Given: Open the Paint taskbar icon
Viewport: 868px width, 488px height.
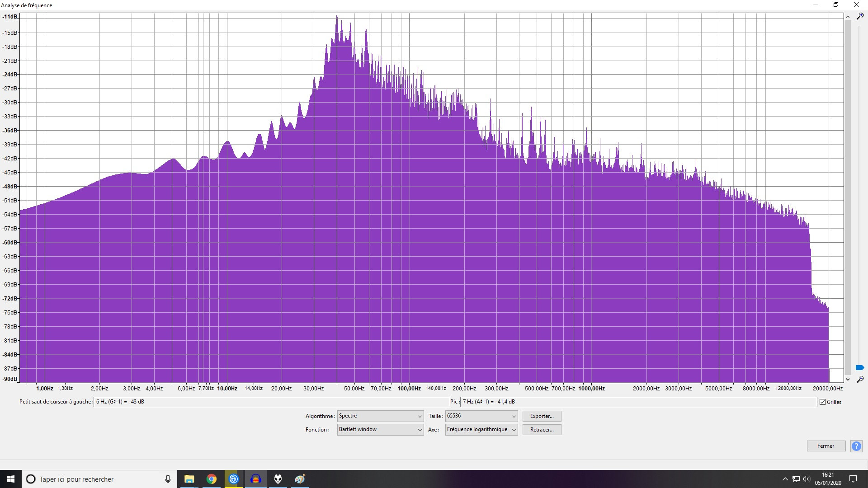Looking at the screenshot, I should coord(300,479).
